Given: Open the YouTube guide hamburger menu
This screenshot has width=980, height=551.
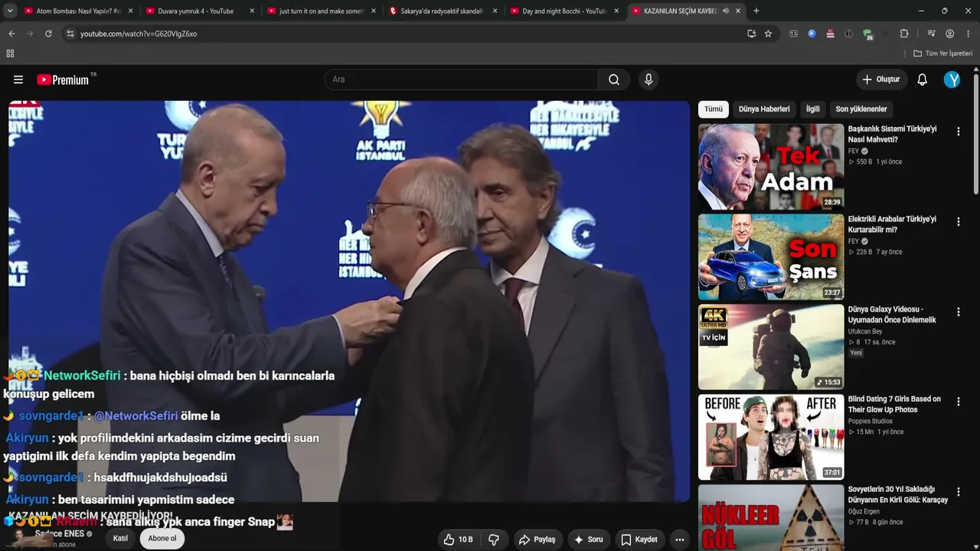Looking at the screenshot, I should (x=18, y=80).
